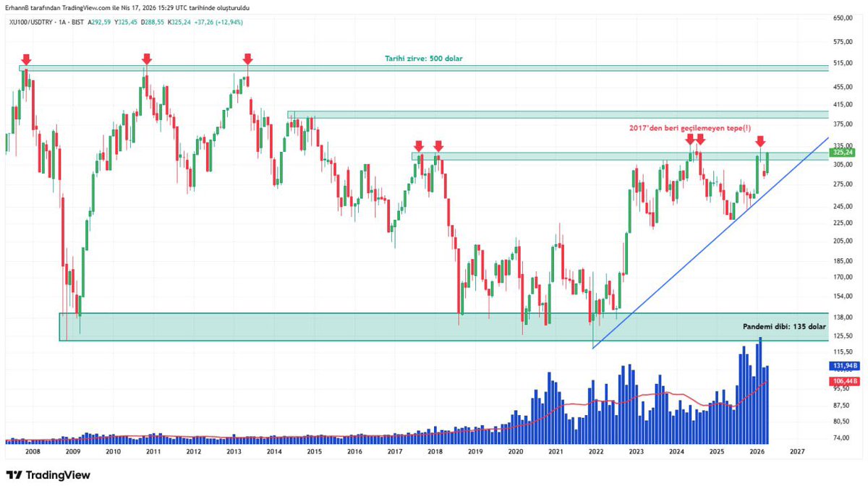Click the 375,00 price axis label
The width and height of the screenshot is (868, 491).
(842, 124)
